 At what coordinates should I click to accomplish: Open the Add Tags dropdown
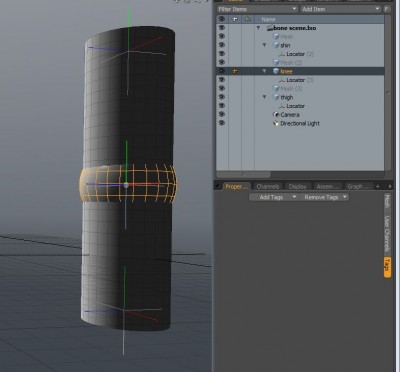[x=274, y=197]
